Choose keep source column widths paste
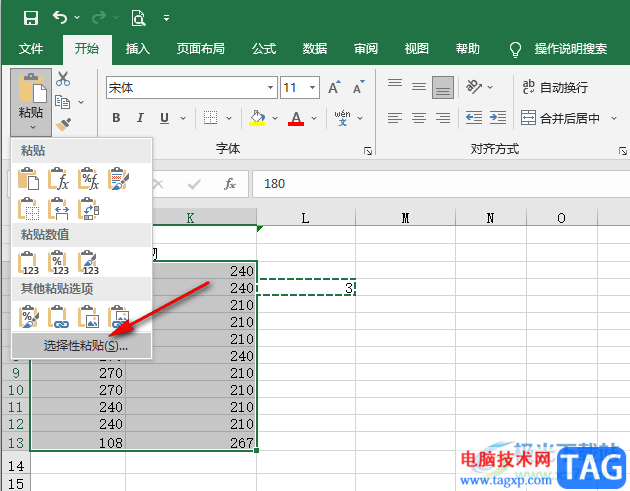630x491 pixels. pyautogui.click(x=58, y=209)
